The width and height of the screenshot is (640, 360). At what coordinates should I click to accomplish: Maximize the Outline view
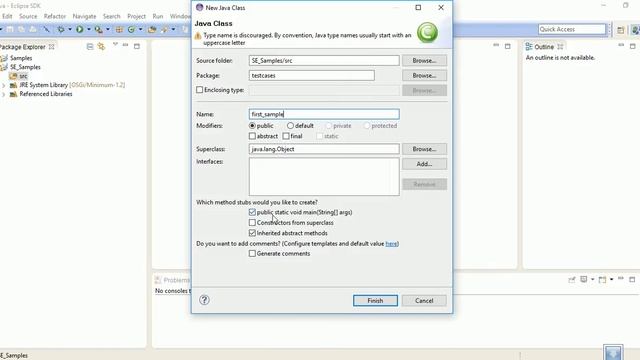(632, 46)
